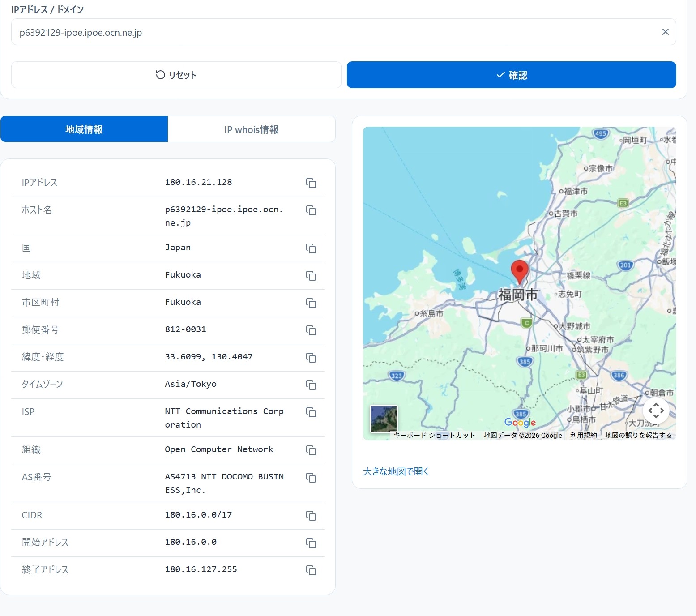Screen dimensions: 696x616
Task: Copy the ISP name NTT Communications
Action: coord(311,412)
